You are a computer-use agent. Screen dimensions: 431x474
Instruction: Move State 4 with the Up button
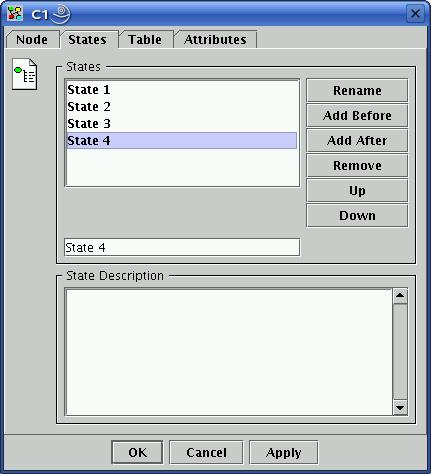357,190
